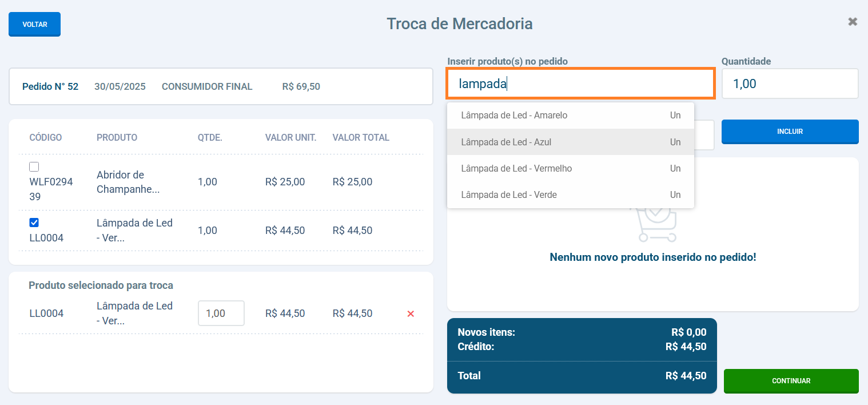The width and height of the screenshot is (868, 405).
Task: Check the Abridor de Champanhe checkbox
Action: point(34,167)
